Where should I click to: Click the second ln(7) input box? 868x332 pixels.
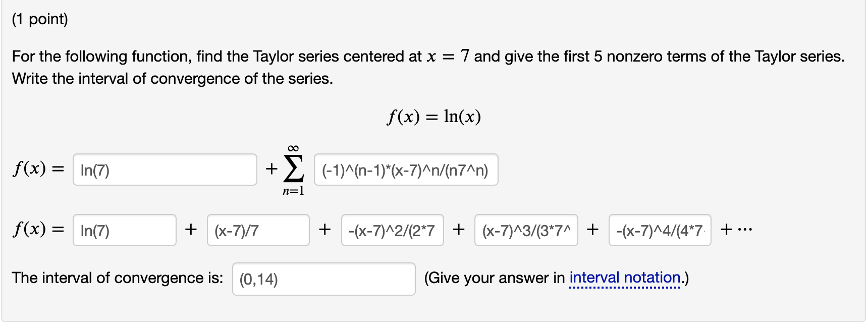point(124,230)
